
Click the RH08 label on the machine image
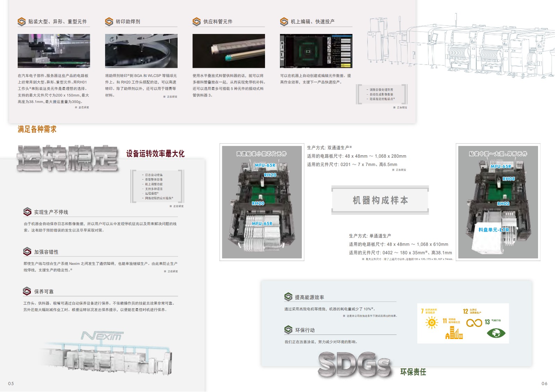point(509,179)
